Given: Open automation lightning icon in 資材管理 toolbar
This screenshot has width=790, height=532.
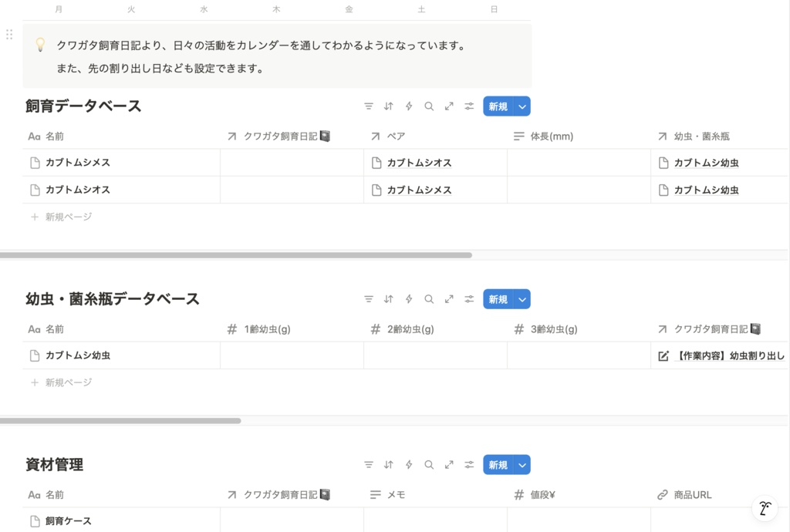Looking at the screenshot, I should [x=409, y=465].
